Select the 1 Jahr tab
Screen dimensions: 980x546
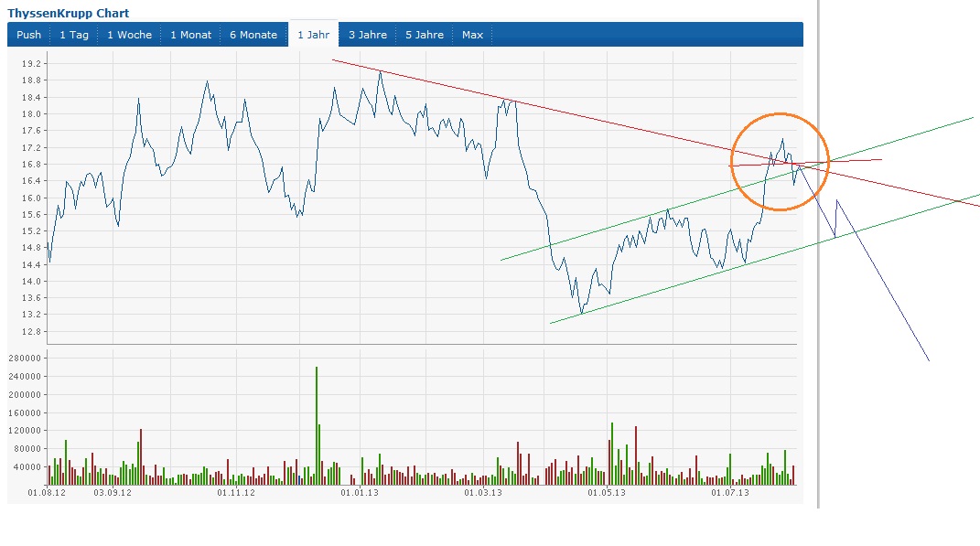point(313,35)
